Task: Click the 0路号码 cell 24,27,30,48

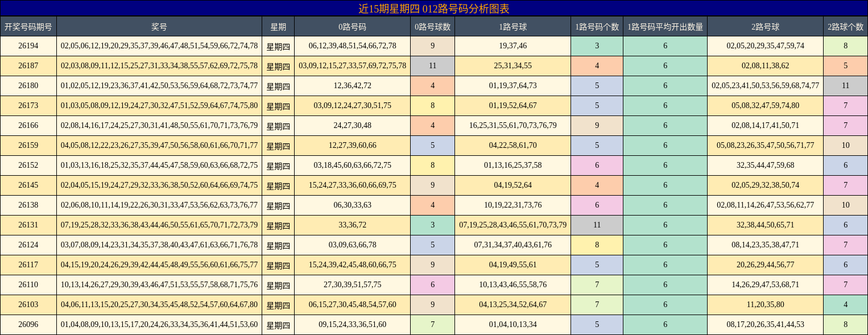Action: [352, 126]
